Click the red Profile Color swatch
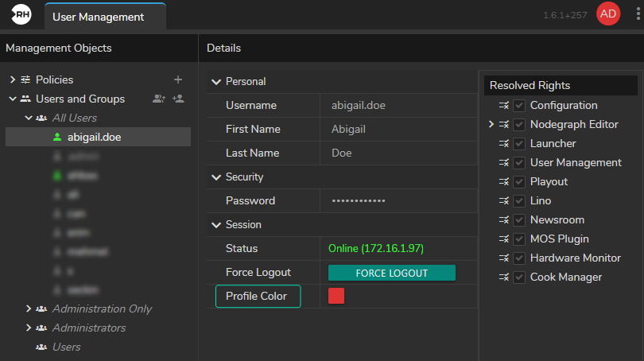 [x=336, y=296]
